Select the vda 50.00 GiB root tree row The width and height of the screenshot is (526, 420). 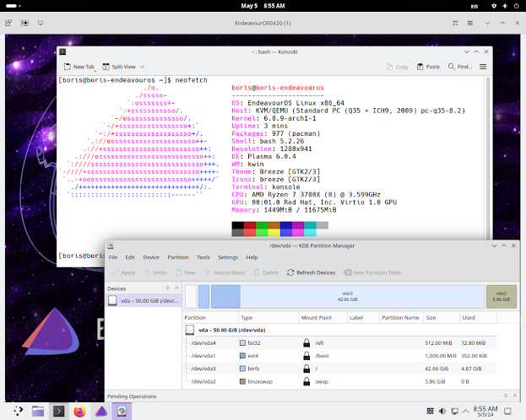[340, 330]
